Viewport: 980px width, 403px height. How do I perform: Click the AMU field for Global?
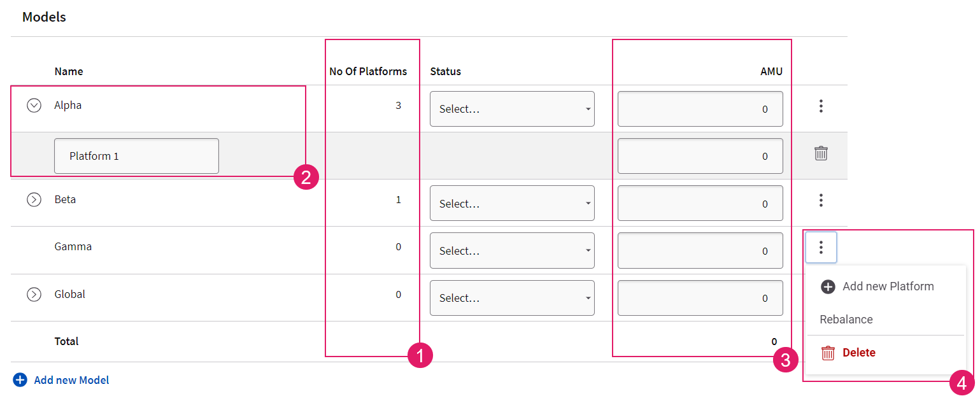pyautogui.click(x=700, y=298)
